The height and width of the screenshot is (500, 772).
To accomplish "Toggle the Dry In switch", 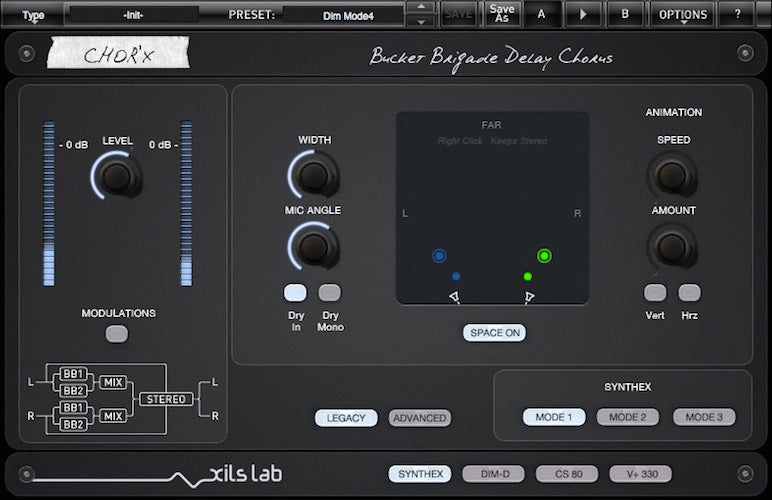I will pos(295,293).
